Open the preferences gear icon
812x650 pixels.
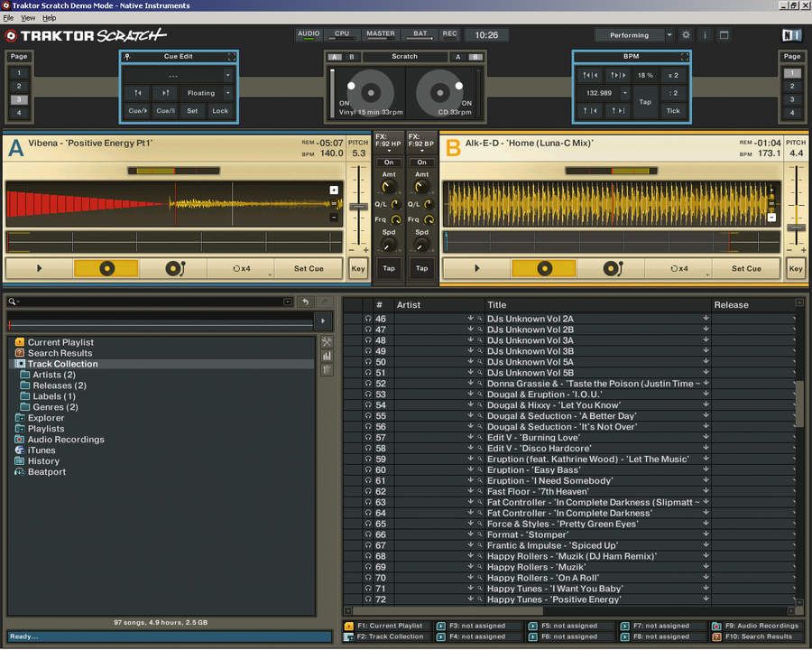coord(686,34)
